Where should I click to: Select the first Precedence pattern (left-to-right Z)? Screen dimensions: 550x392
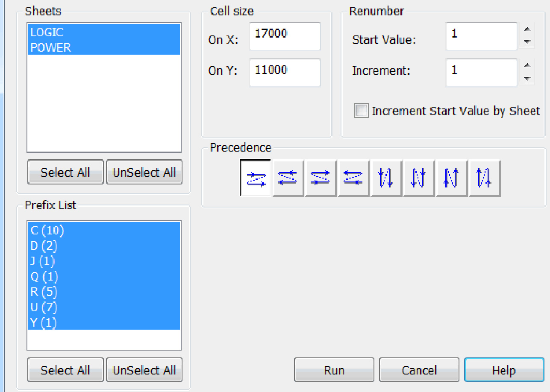(x=256, y=178)
